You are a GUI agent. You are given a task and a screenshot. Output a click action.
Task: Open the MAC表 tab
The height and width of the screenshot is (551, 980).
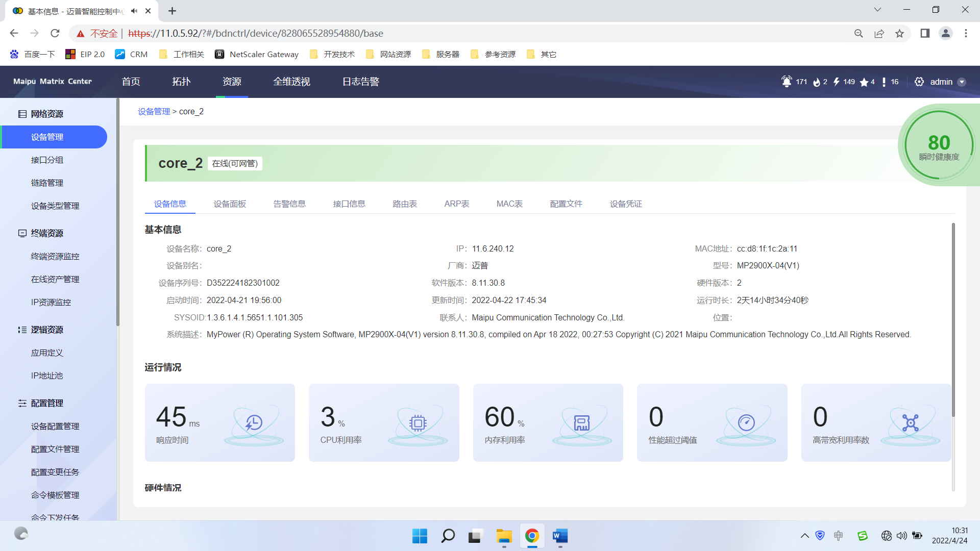(509, 204)
